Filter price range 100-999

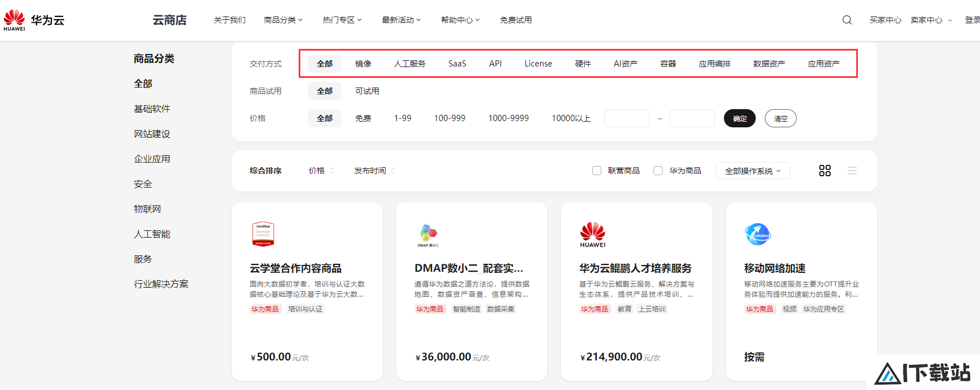450,118
